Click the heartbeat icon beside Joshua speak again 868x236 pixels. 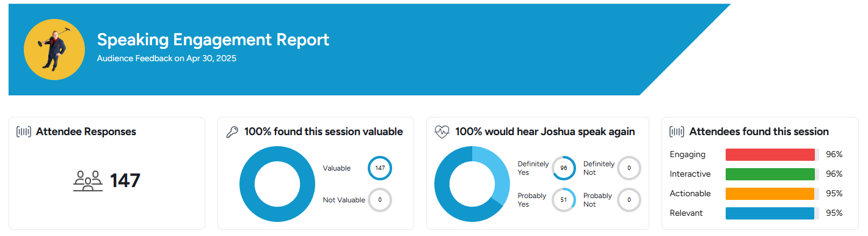pos(442,131)
